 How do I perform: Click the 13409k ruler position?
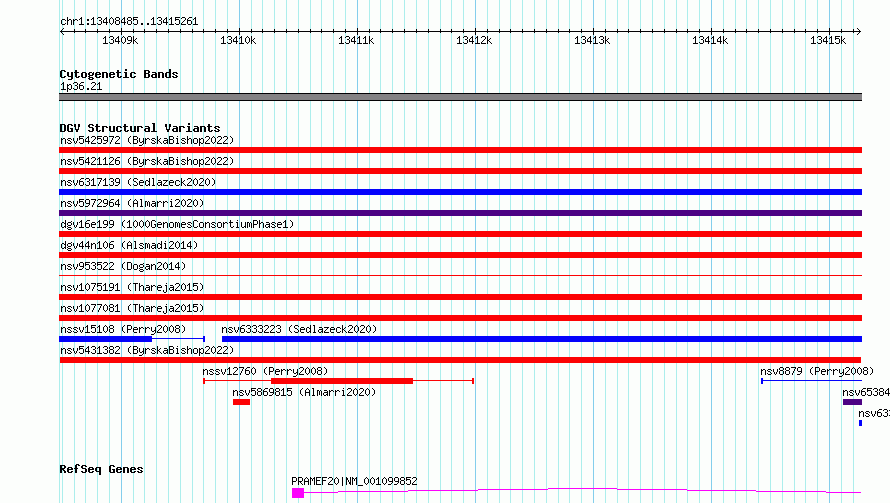(x=120, y=40)
